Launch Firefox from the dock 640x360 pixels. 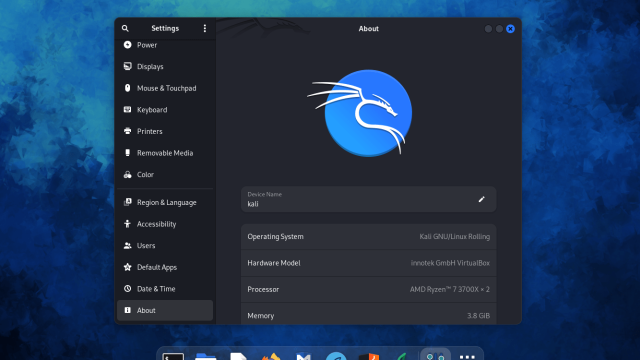click(x=271, y=356)
